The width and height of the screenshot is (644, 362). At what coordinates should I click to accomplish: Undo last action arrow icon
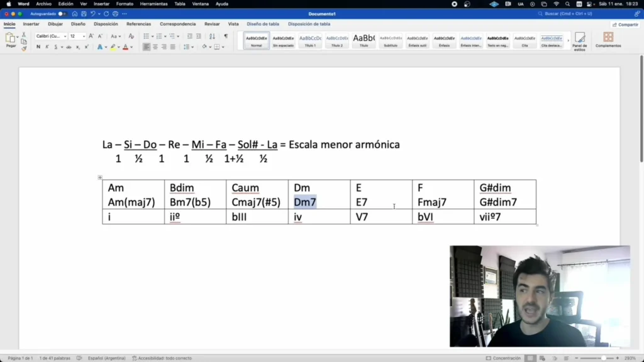click(93, 14)
